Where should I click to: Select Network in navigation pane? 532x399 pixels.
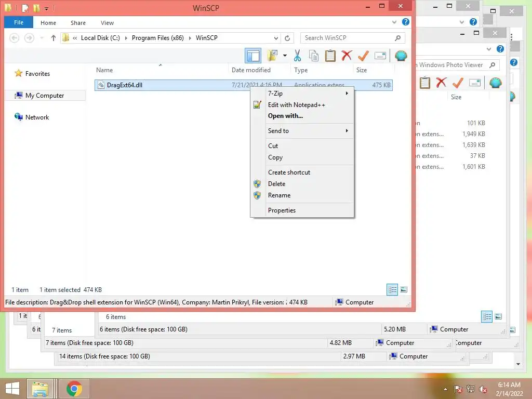click(32, 117)
